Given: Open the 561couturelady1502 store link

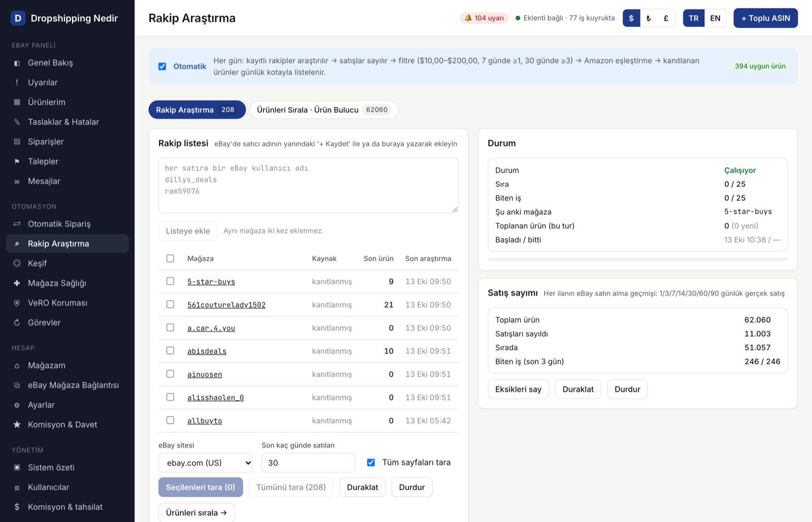Looking at the screenshot, I should [226, 305].
